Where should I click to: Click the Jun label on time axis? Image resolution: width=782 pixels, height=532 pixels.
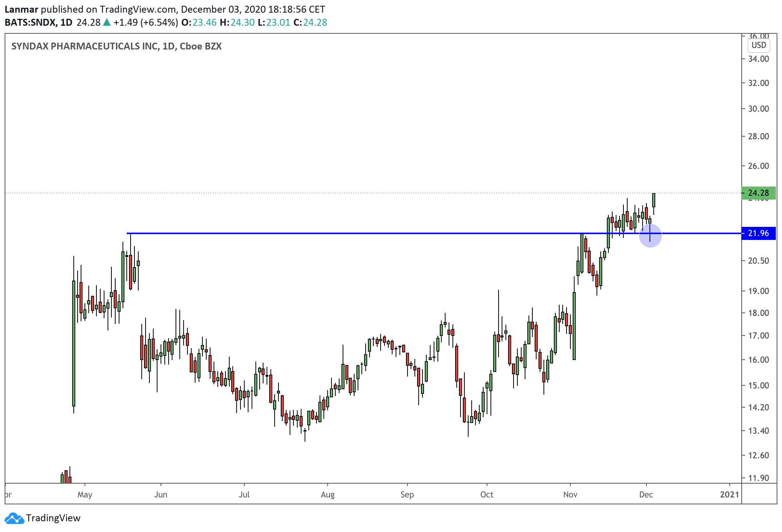coord(161,494)
